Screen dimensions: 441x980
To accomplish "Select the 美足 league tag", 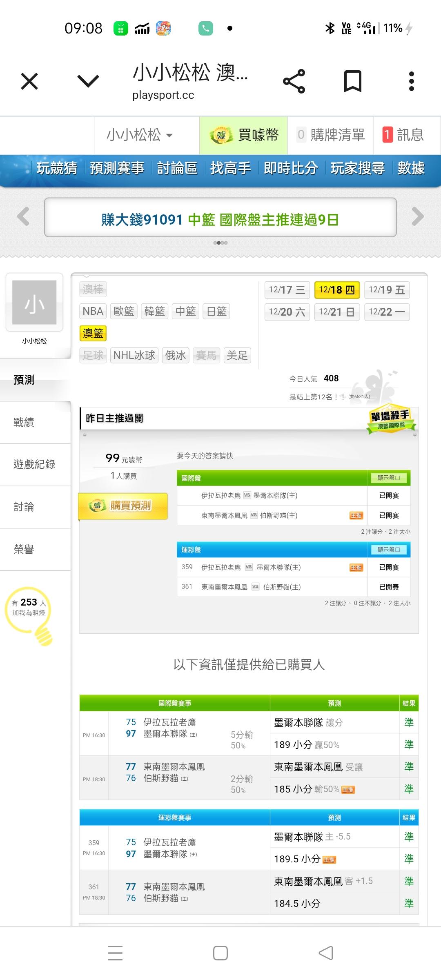I will pos(237,355).
